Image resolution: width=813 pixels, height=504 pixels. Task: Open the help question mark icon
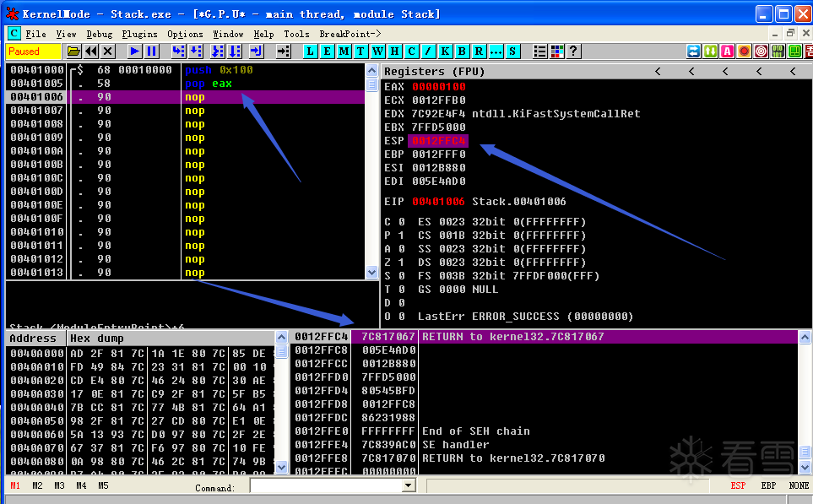tap(573, 51)
